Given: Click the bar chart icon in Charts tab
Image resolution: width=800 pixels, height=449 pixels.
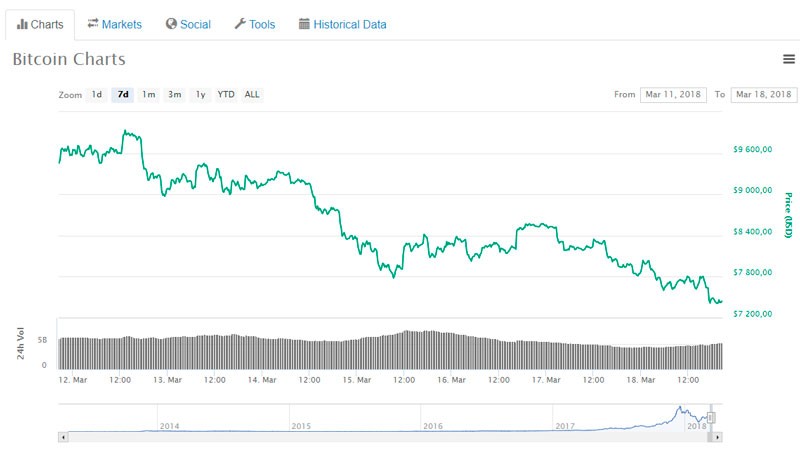Looking at the screenshot, I should click(22, 24).
